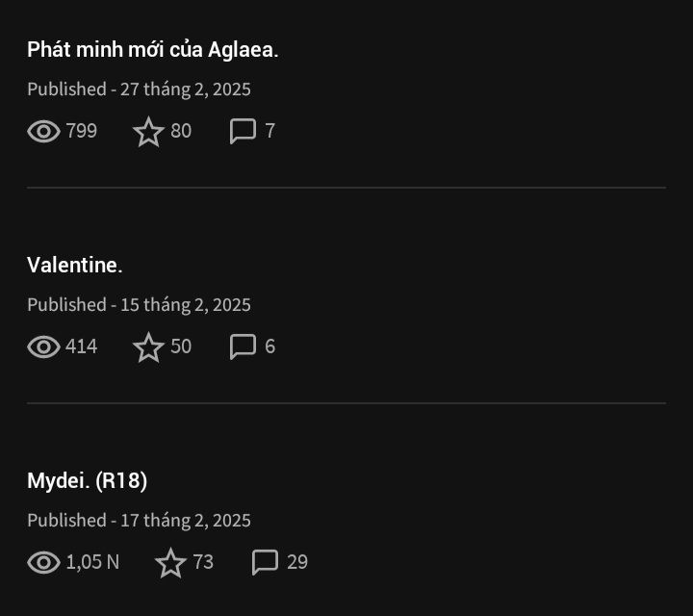Click the views eye icon for Aglaea story

click(x=43, y=131)
